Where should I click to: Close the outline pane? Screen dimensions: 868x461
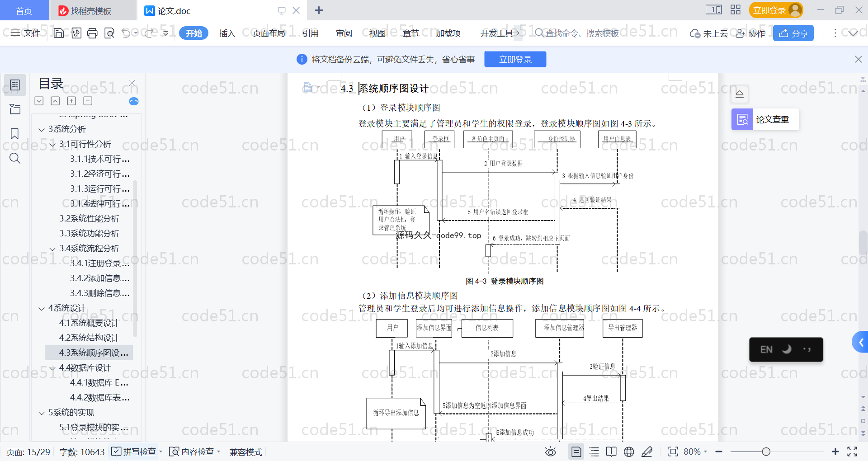point(132,83)
